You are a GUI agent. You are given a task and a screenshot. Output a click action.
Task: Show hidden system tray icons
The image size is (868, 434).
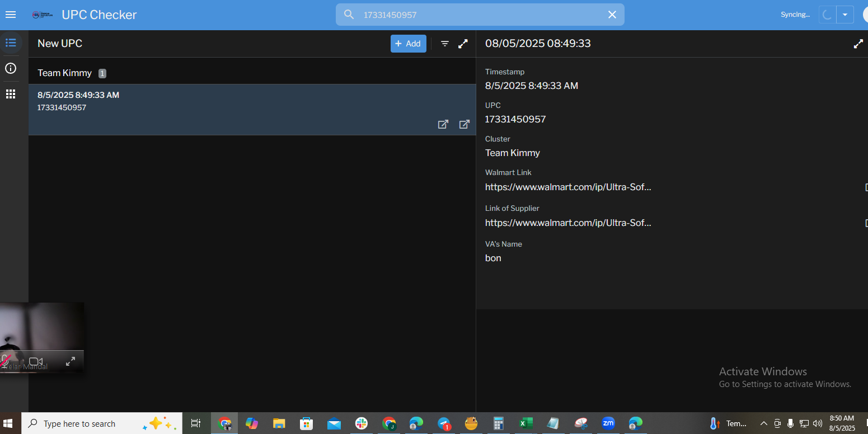763,423
